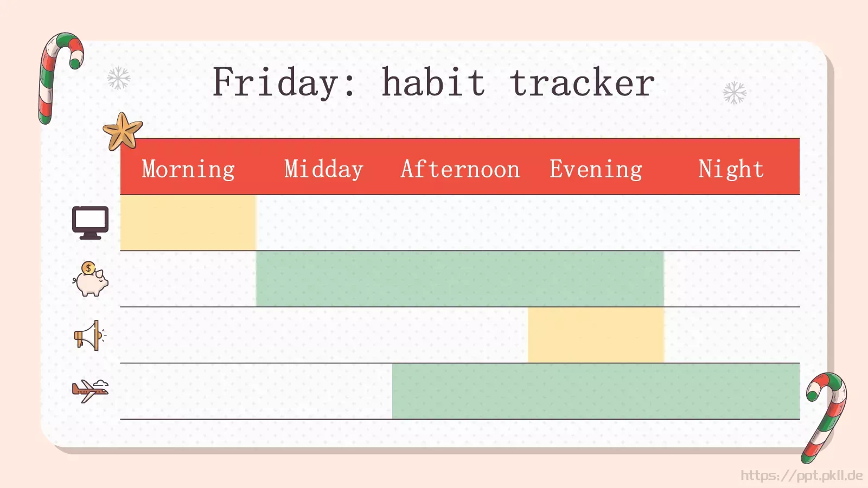Click the 'Friday: habit tracker' title

click(433, 82)
